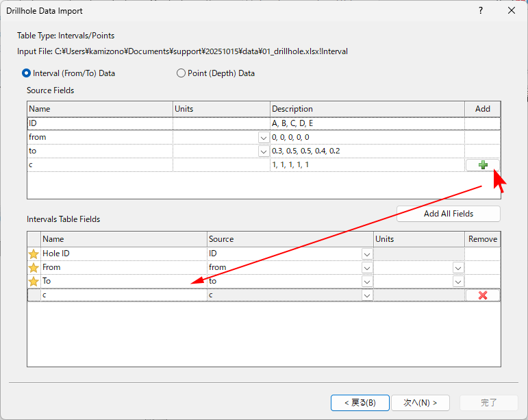Image resolution: width=528 pixels, height=420 pixels.
Task: Click the Name column header in Source Fields
Action: 99,109
